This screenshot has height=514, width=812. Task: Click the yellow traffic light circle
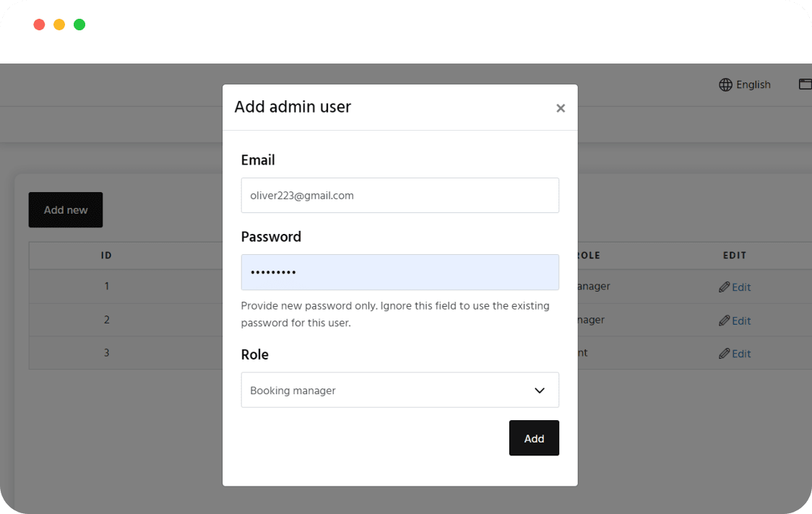[59, 24]
